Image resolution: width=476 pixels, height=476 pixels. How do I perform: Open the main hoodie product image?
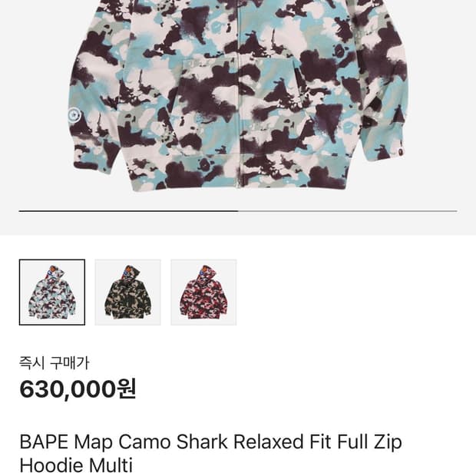[238, 96]
